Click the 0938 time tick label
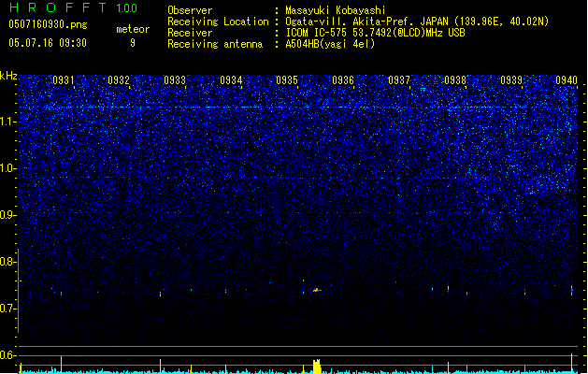 455,80
